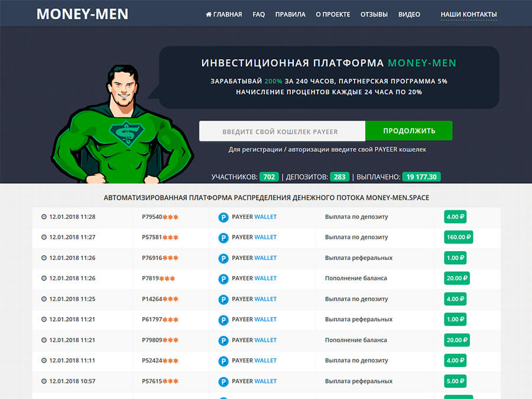Screen dimensions: 532x399
Task: Click the Payeer icon in the P79809 row
Action: pos(223,340)
